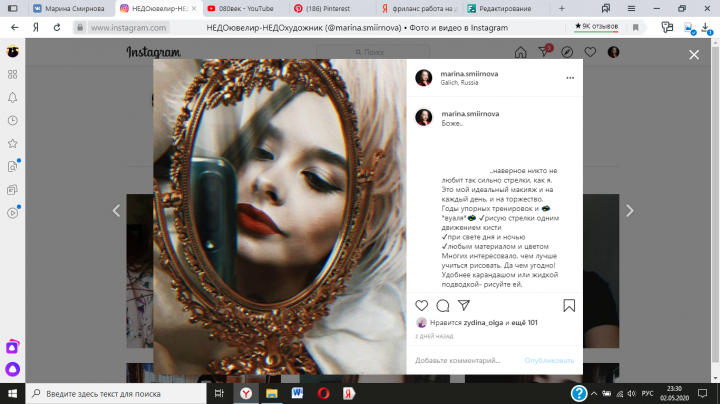Image resolution: width=720 pixels, height=404 pixels.
Task: Open profile avatar in Instagram header
Action: tap(613, 52)
